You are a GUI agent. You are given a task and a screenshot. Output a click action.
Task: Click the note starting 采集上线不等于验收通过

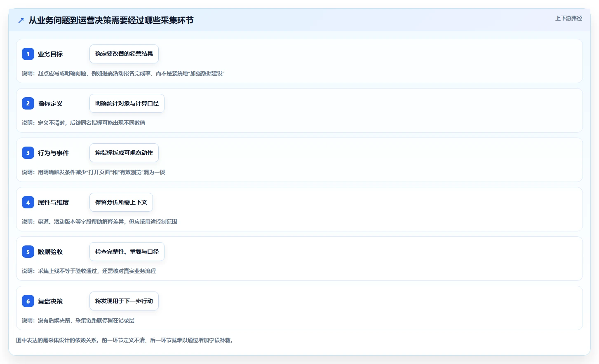89,271
